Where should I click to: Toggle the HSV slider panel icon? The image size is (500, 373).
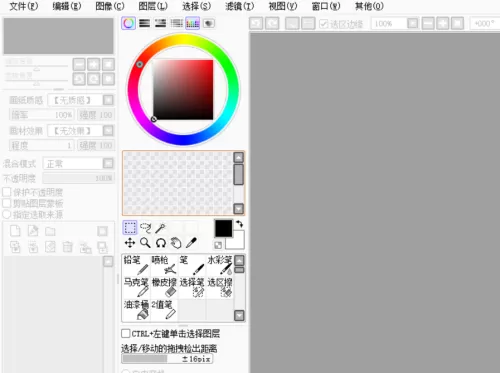160,23
